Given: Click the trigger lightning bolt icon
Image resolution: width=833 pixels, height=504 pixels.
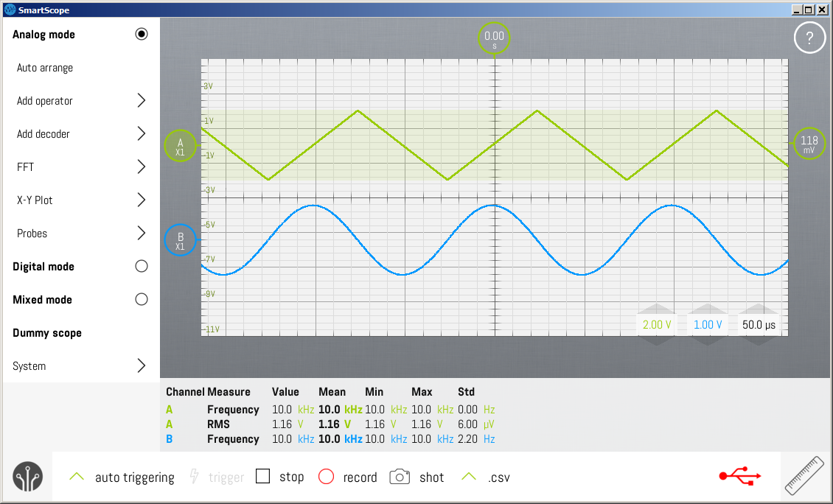Looking at the screenshot, I should tap(194, 477).
